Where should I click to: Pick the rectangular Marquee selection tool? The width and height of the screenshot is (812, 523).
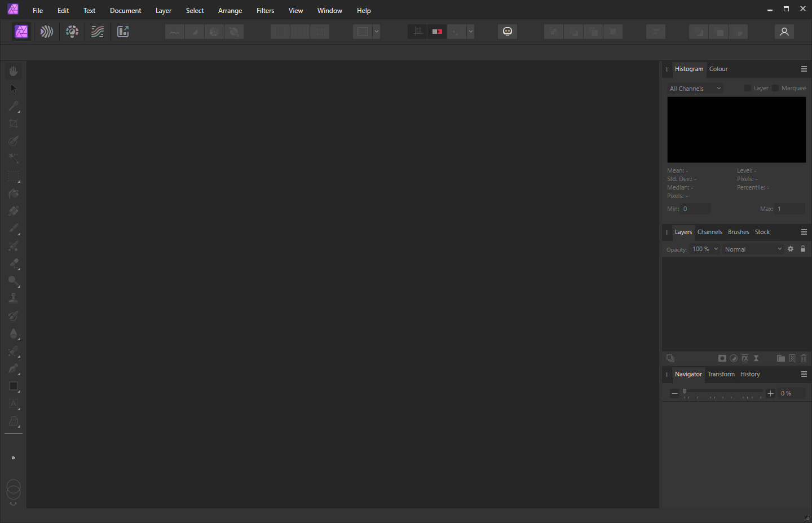pyautogui.click(x=14, y=176)
